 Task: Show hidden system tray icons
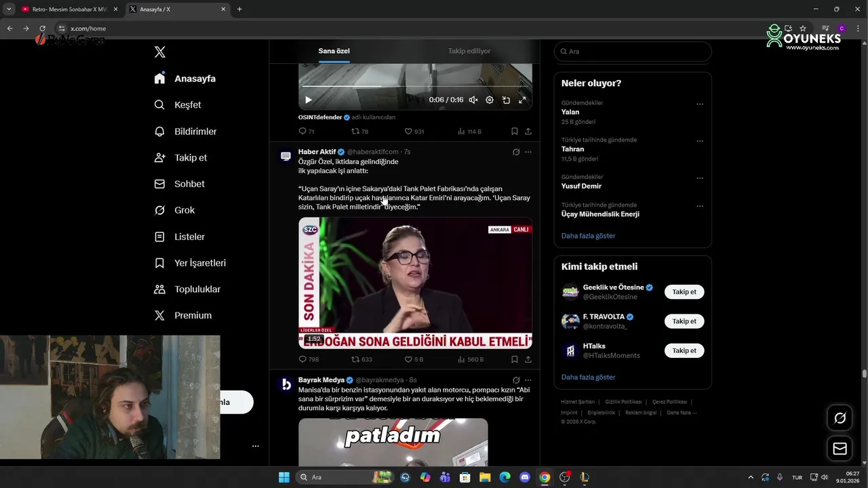tap(750, 477)
